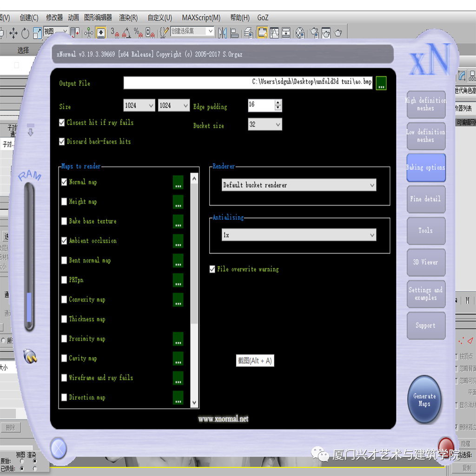Toggle select and manipulate tool in toolbar
The width and height of the screenshot is (476, 476).
[88, 33]
